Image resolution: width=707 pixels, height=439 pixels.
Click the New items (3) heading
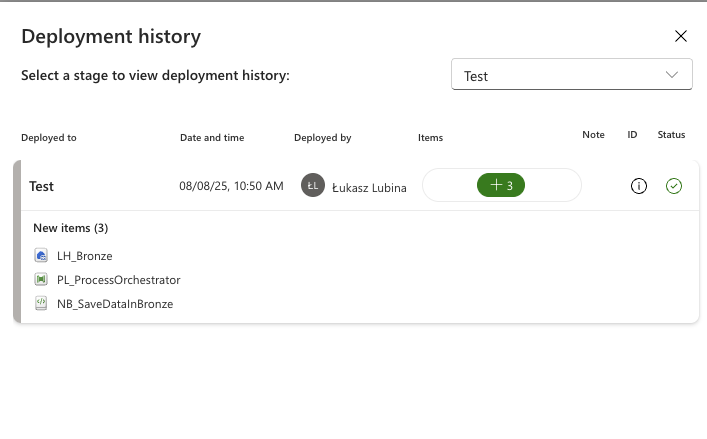click(x=70, y=228)
